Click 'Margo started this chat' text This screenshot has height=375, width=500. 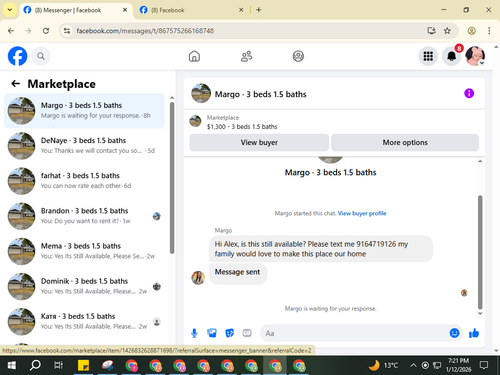click(x=305, y=213)
